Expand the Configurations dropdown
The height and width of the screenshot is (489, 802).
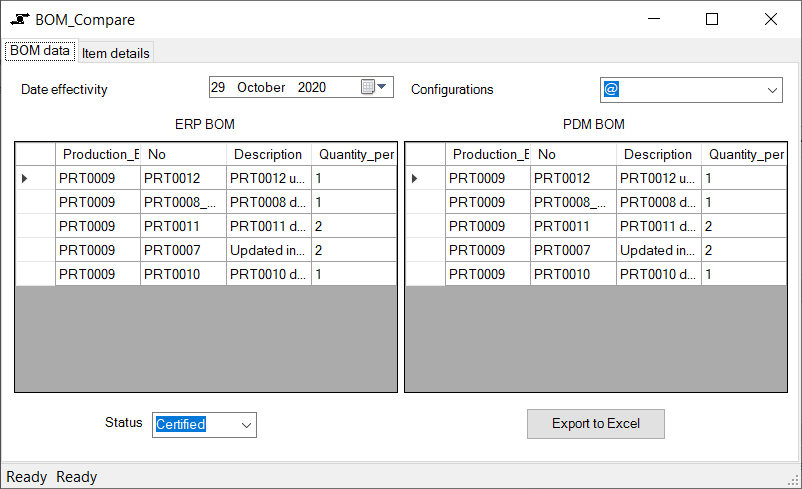pos(772,90)
